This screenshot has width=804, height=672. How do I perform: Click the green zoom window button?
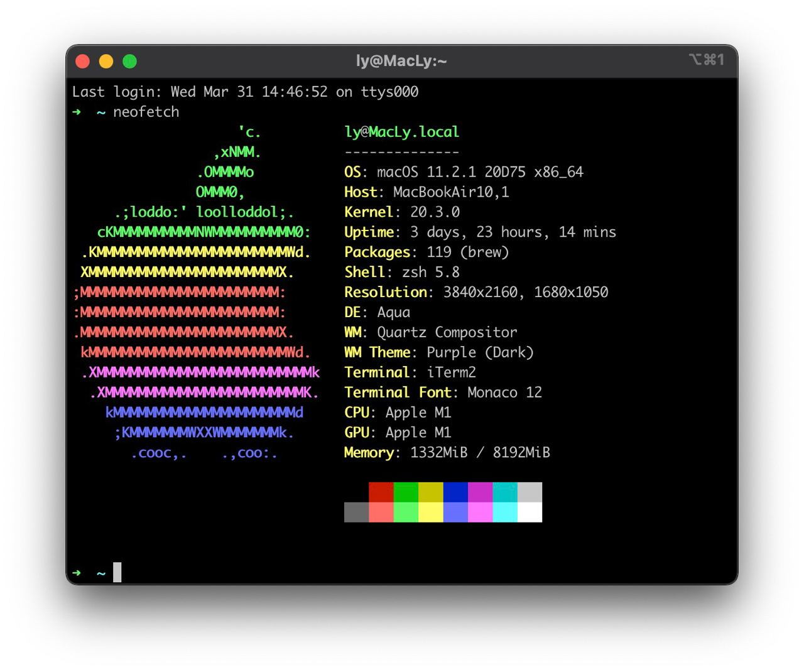pyautogui.click(x=130, y=61)
